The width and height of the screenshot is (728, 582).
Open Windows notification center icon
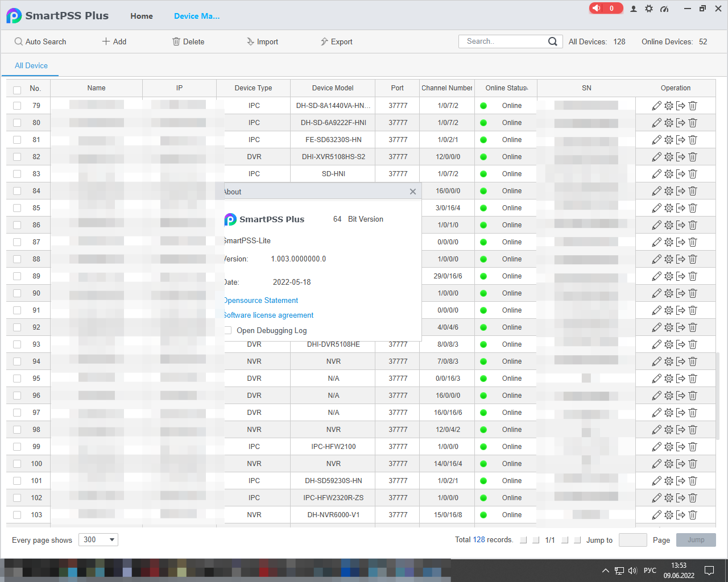pos(709,571)
